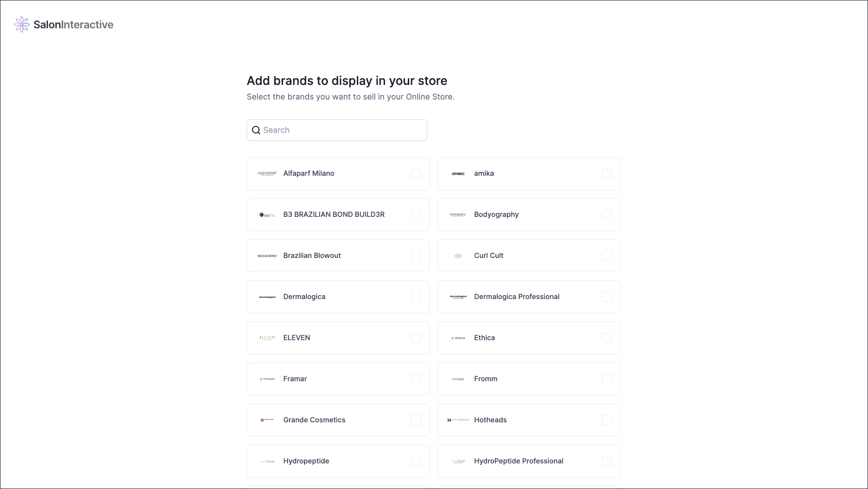Click the ELEVEN brand logo
The height and width of the screenshot is (489, 868).
click(x=267, y=337)
